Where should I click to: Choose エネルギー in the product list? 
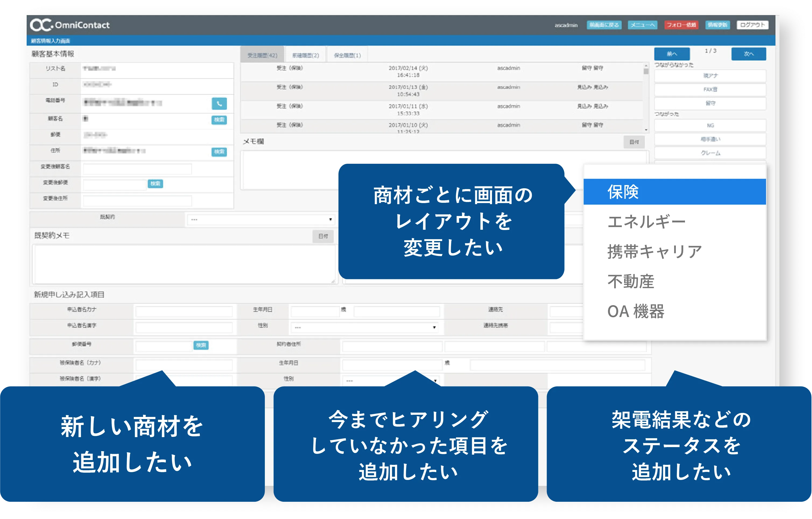675,222
